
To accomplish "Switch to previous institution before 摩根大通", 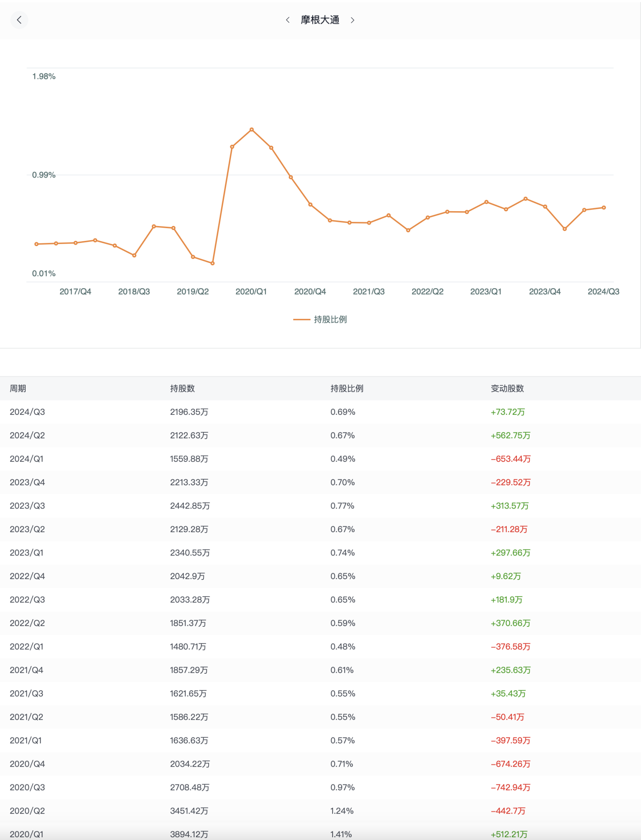I will [288, 20].
